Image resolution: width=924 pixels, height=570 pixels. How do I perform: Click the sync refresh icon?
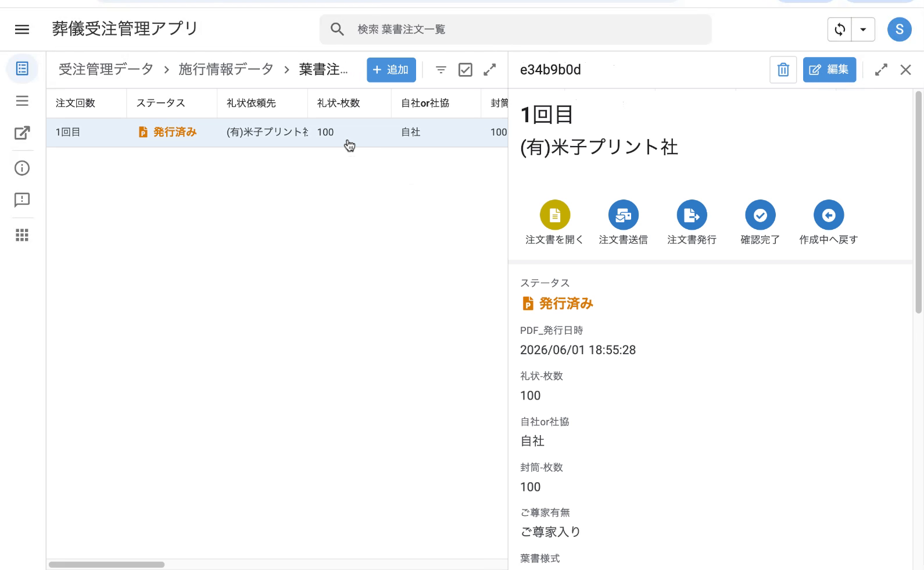(x=840, y=29)
